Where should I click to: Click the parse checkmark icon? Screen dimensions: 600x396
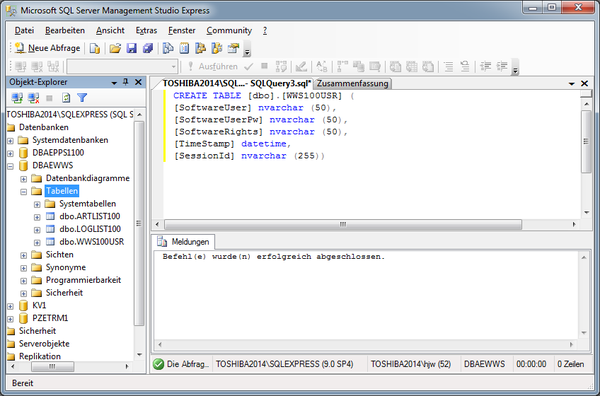point(248,67)
